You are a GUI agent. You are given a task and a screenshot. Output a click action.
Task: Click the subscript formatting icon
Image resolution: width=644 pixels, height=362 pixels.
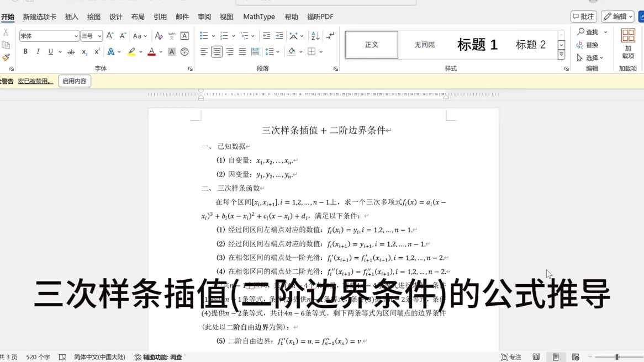coord(85,51)
